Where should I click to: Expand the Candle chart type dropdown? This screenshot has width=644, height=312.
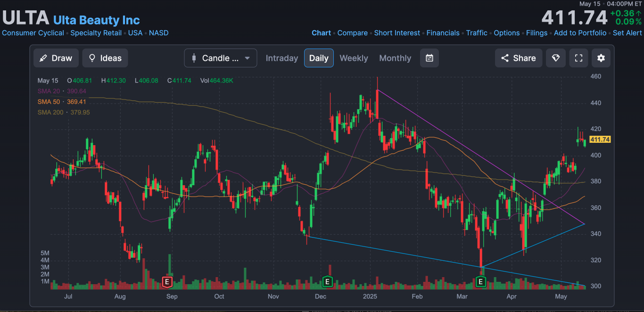tap(221, 58)
